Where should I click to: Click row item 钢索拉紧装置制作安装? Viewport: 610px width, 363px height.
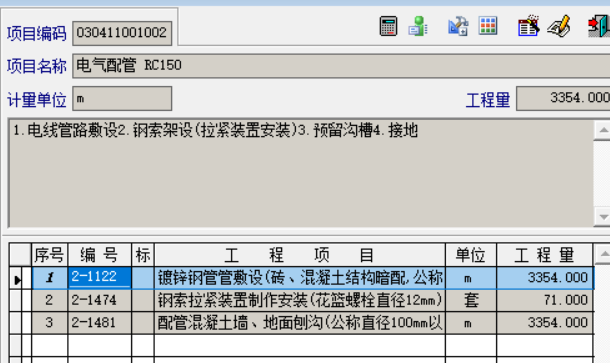pos(300,300)
